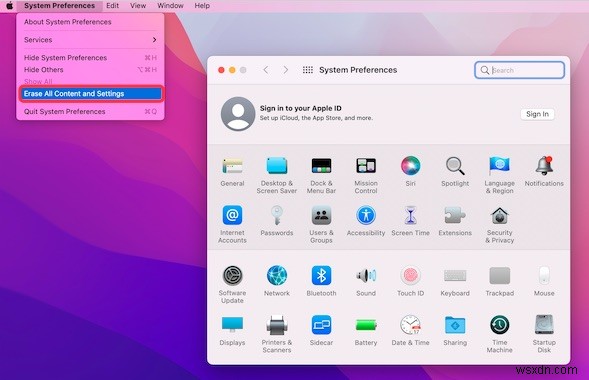Image resolution: width=589 pixels, height=380 pixels.
Task: Choose Quit System Preferences
Action: click(x=90, y=112)
